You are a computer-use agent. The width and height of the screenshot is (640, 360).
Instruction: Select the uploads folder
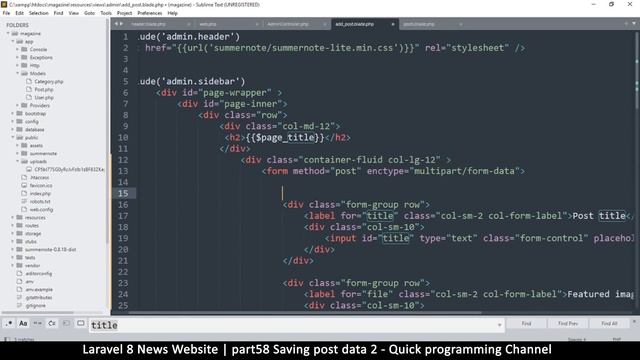tap(38, 162)
